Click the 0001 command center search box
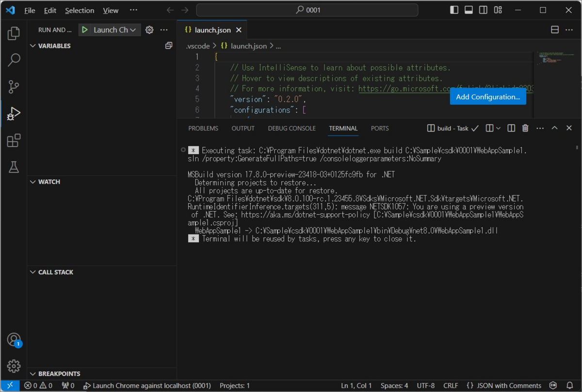Viewport: 582px width, 392px height. tap(307, 10)
